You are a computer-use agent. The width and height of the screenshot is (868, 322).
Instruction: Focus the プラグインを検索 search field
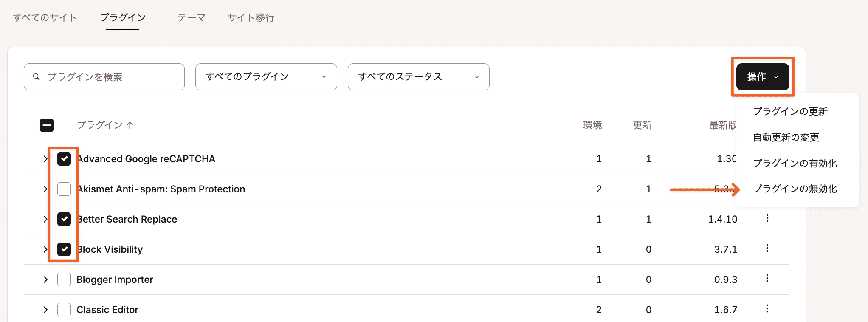[x=110, y=77]
